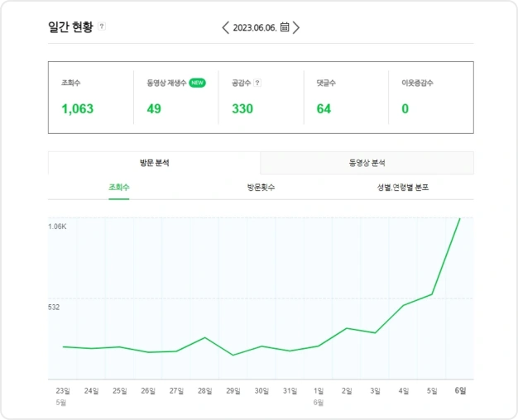Click the 공감수 value 330
Viewport: 518px width, 420px height.
coord(242,109)
